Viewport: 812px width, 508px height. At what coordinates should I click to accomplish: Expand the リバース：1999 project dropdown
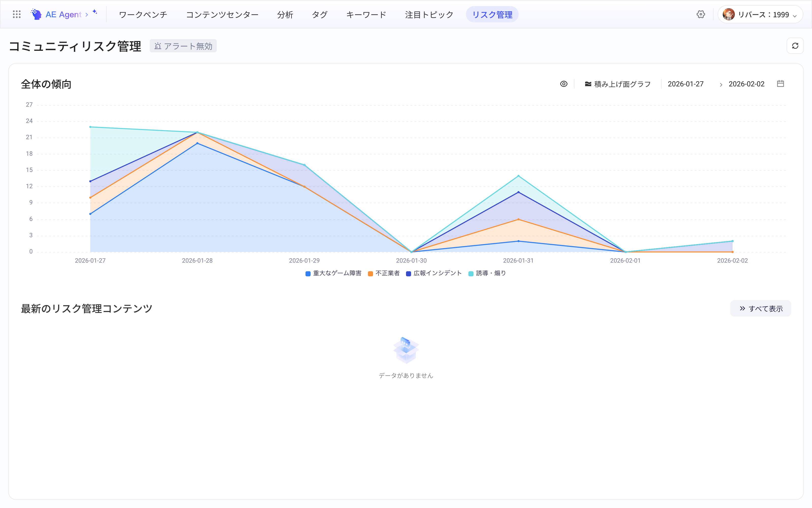pos(760,14)
